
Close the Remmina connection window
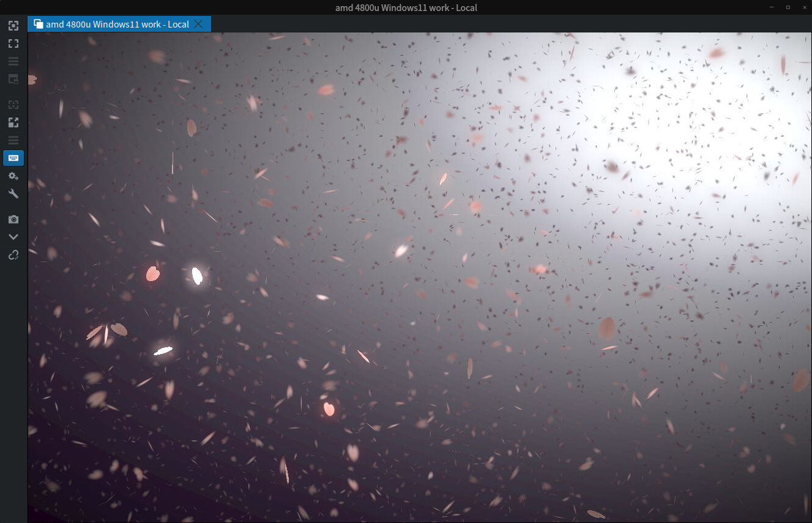coord(803,7)
